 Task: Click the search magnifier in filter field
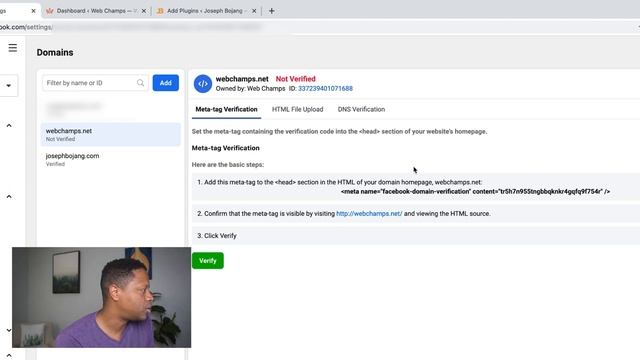click(x=140, y=83)
